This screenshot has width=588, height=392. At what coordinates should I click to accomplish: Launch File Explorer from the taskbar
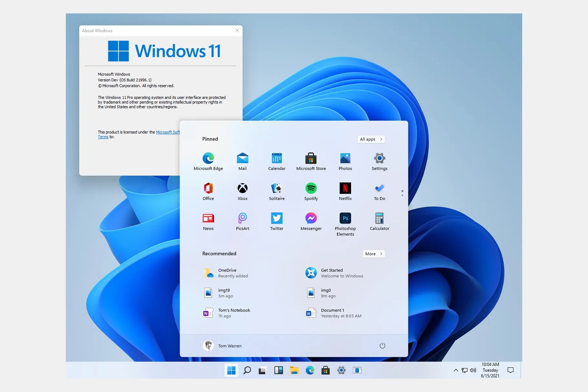294,370
